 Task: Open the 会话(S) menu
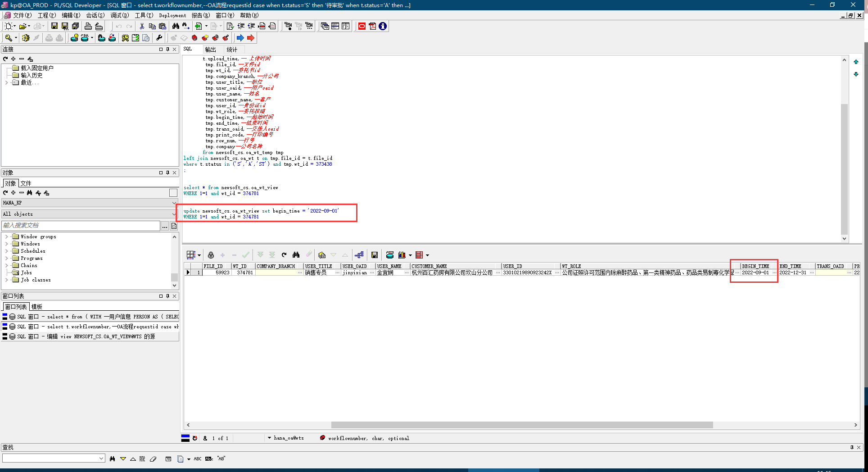pos(95,15)
